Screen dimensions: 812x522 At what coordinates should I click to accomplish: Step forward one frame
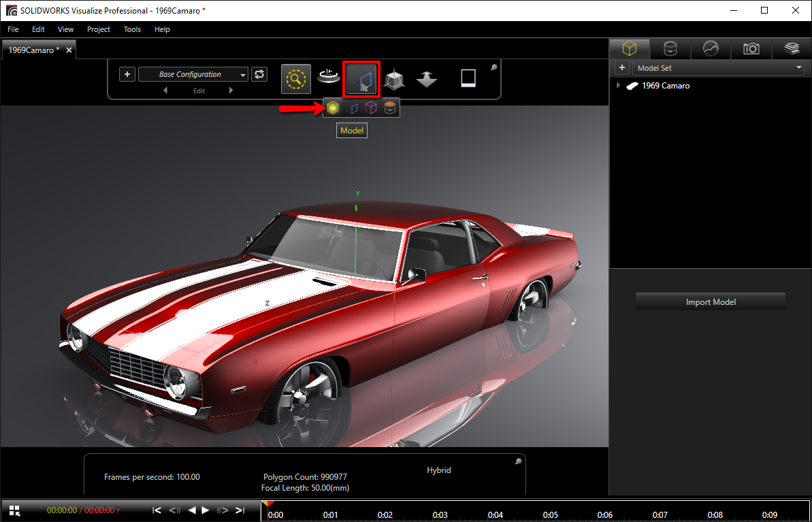(223, 510)
